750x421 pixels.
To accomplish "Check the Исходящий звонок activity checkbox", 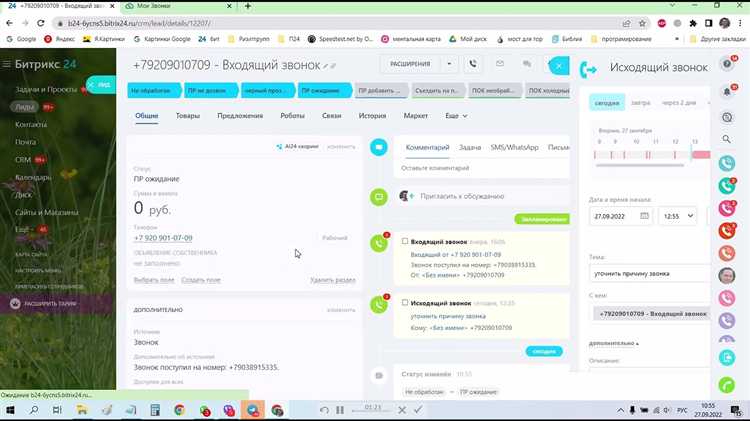I will [405, 303].
